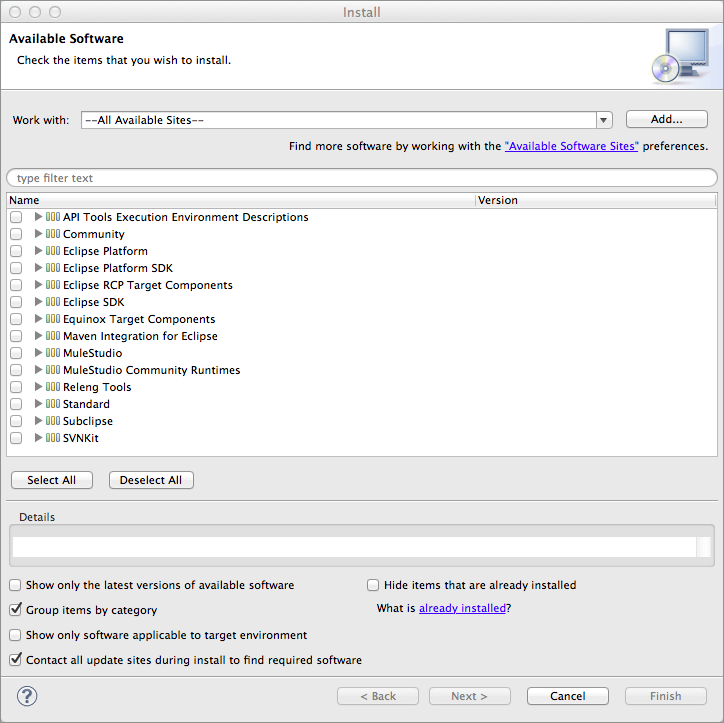
Task: Check the Eclipse Platform SDK checkbox
Action: [16, 268]
